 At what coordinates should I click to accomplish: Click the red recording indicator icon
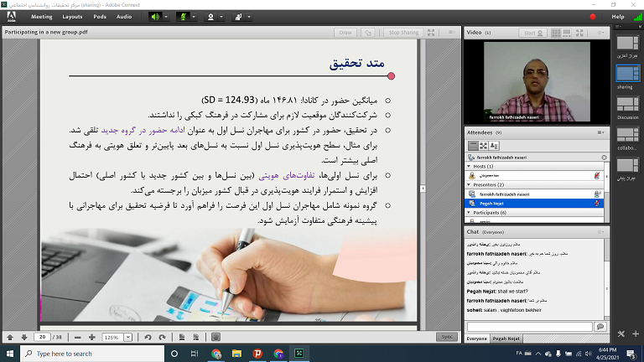(x=592, y=16)
